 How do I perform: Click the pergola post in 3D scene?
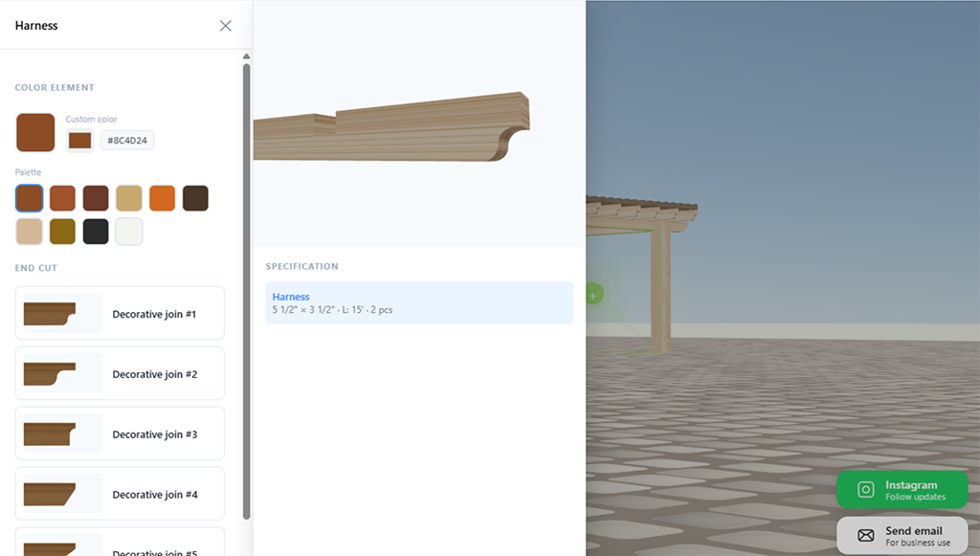660,291
